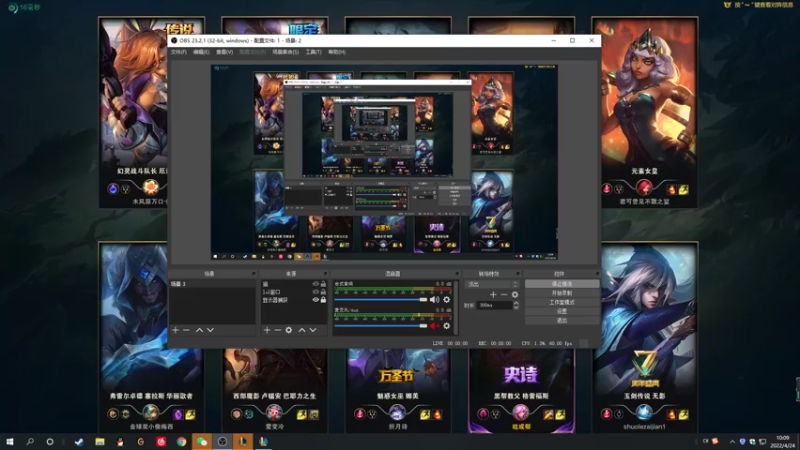
Task: Open desktop audio settings gear
Action: click(446, 299)
